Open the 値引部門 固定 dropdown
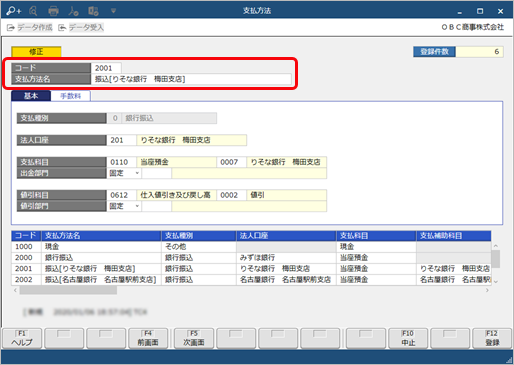This screenshot has width=514, height=365. 124,206
